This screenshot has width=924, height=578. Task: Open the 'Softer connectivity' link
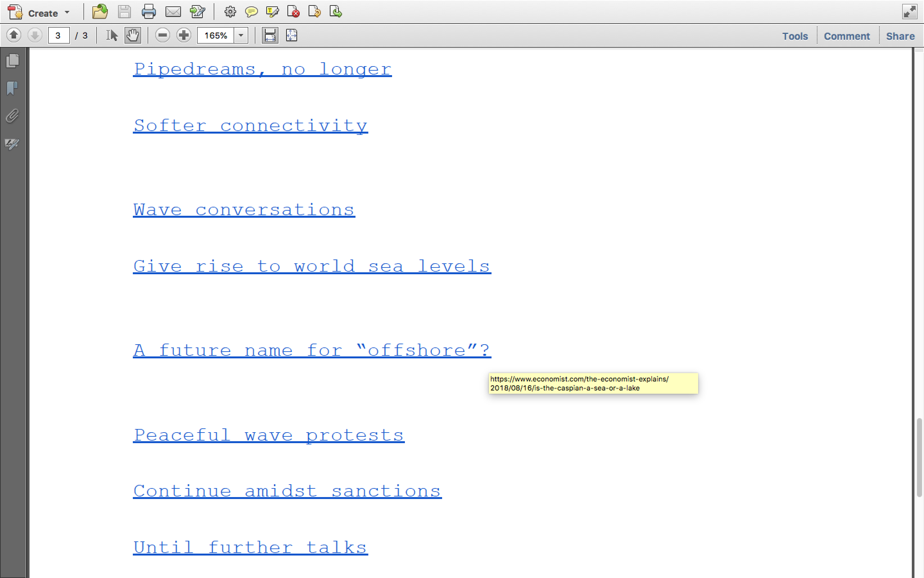click(x=251, y=126)
